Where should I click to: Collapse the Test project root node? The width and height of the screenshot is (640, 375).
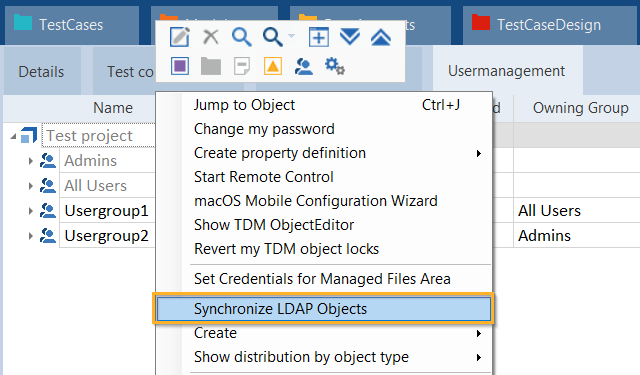tap(13, 136)
